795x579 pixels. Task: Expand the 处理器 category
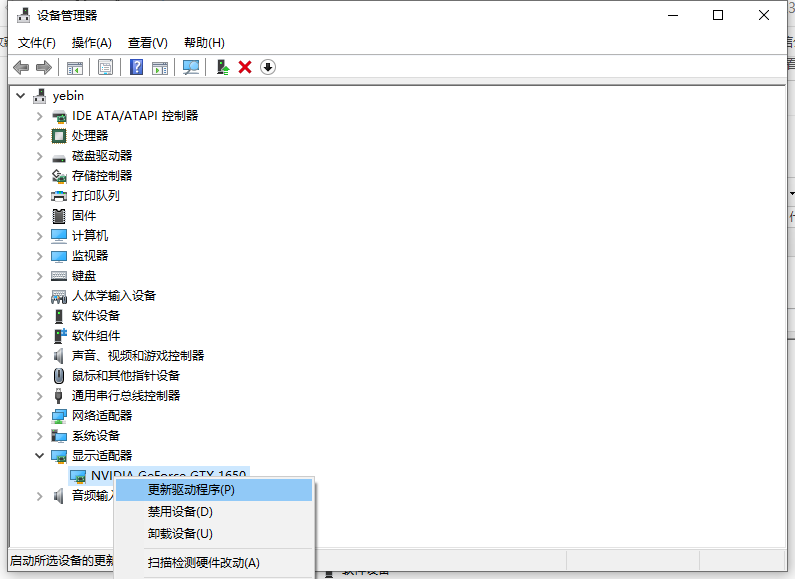click(x=40, y=136)
